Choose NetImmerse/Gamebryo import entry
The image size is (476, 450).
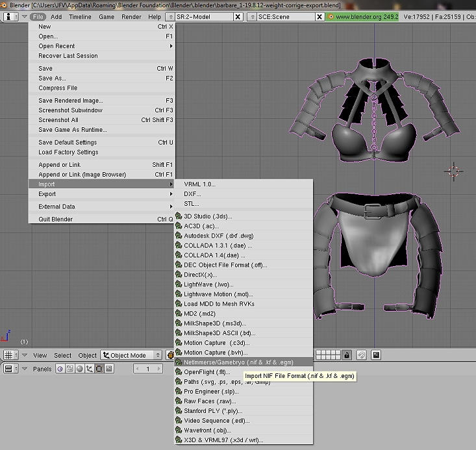tap(244, 362)
